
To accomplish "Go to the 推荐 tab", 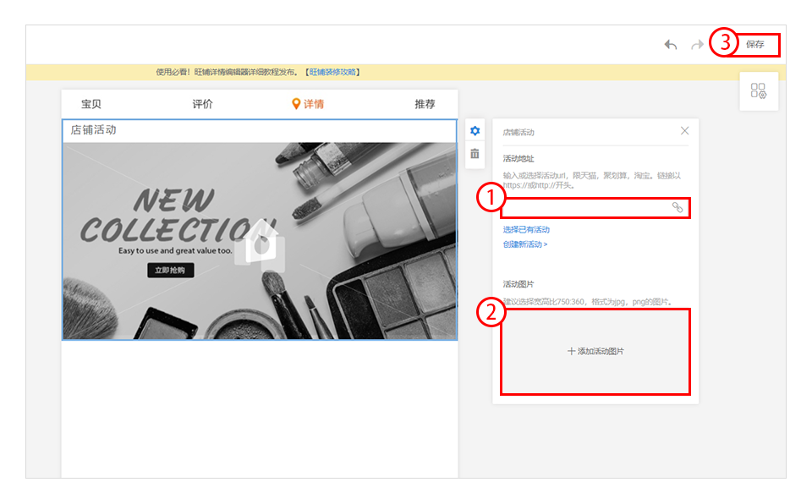I will pyautogui.click(x=425, y=104).
